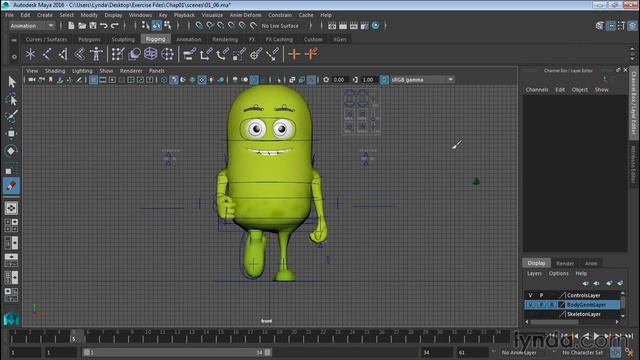
Task: Open the File menu
Action: click(x=9, y=15)
